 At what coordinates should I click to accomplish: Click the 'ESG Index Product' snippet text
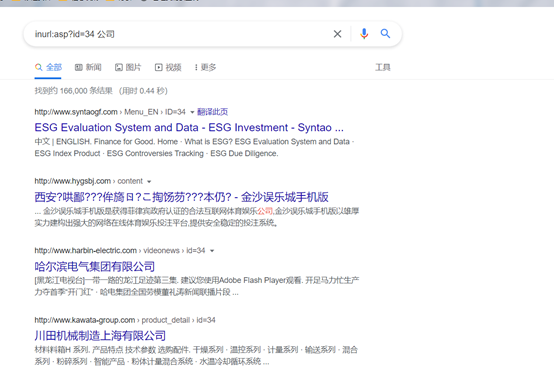tap(67, 153)
